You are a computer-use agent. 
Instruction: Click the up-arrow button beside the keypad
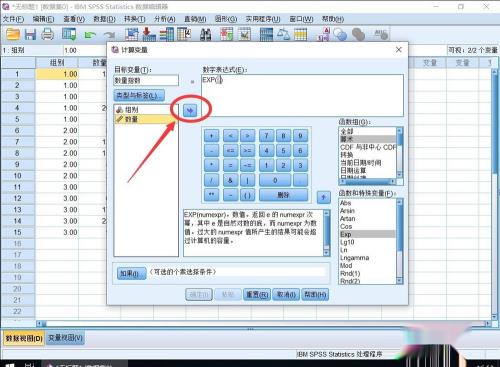coord(323,197)
